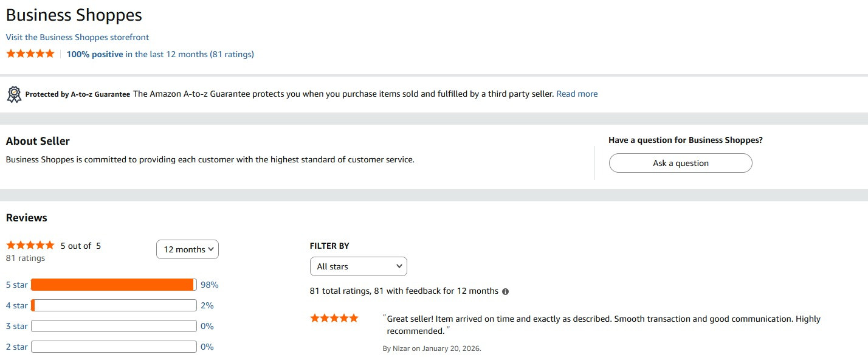Click the 98% five star percentage

coord(209,285)
